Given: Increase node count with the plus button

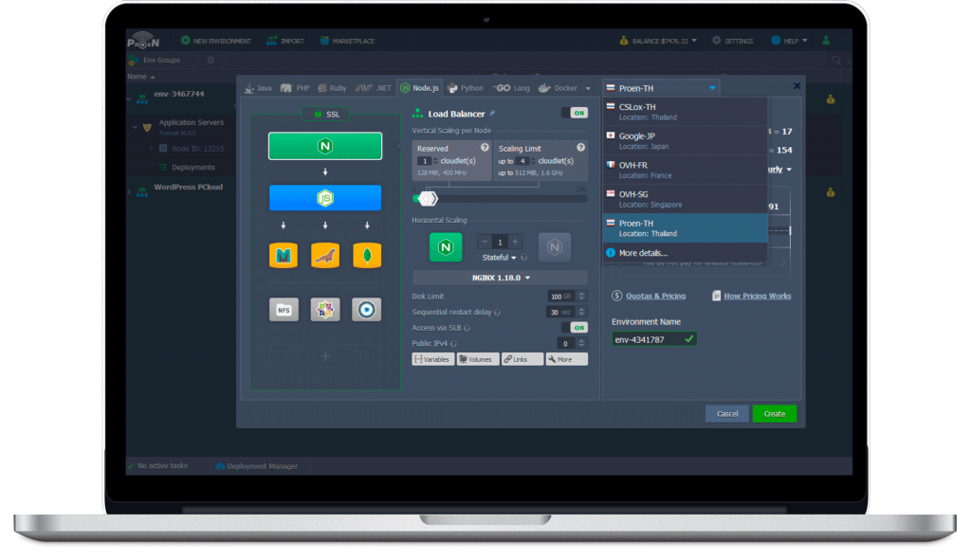Looking at the screenshot, I should [515, 242].
